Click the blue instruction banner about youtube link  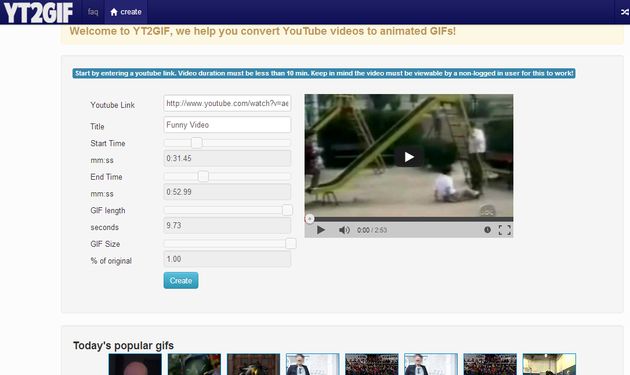point(324,73)
